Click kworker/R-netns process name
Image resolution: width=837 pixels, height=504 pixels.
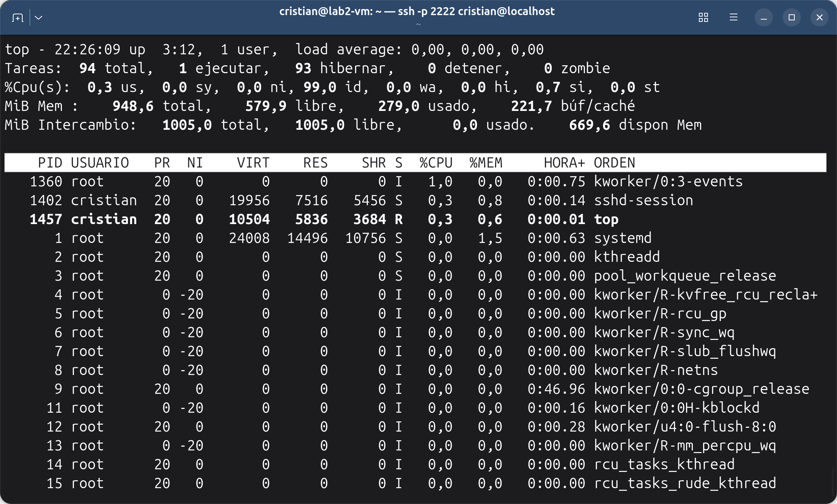click(656, 370)
